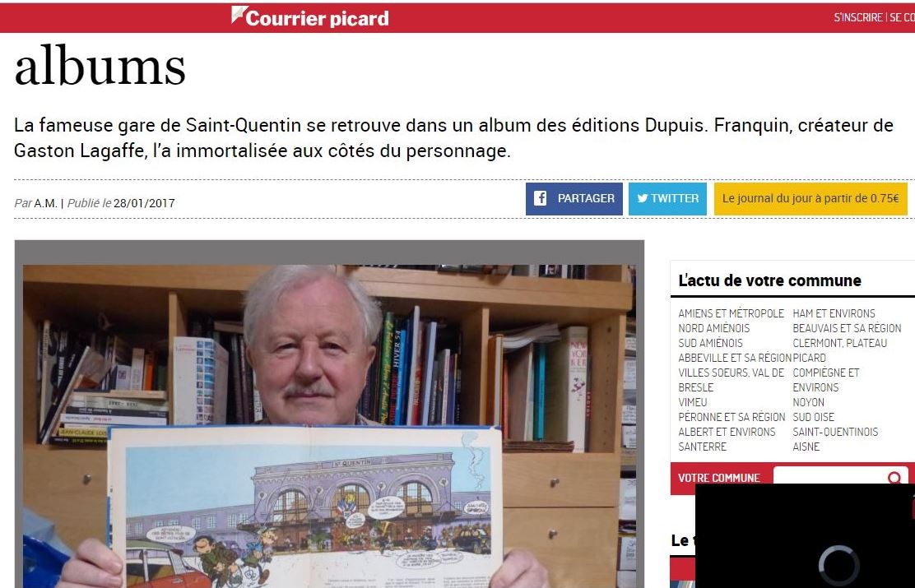Click the loading video player spinner
Screen dimensions: 915x588
[x=838, y=565]
